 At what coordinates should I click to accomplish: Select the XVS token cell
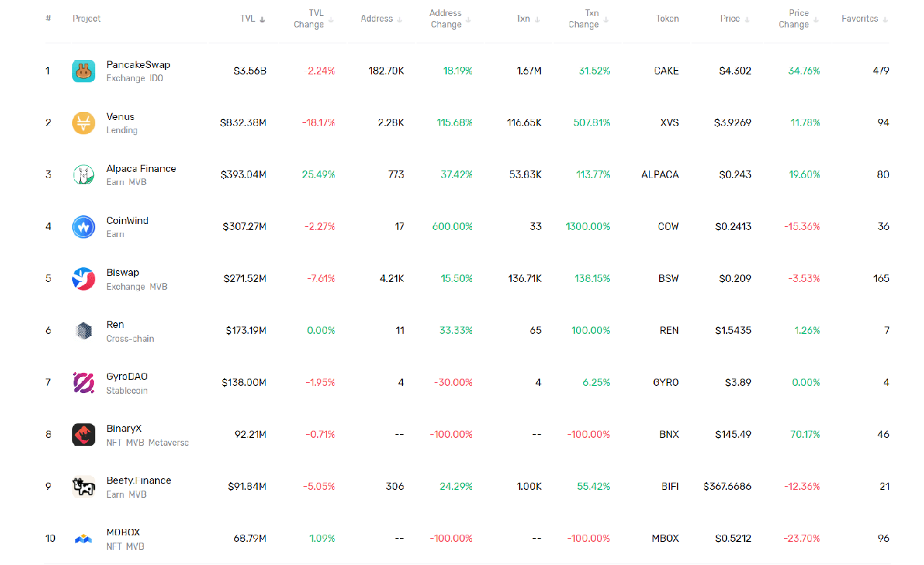point(669,123)
